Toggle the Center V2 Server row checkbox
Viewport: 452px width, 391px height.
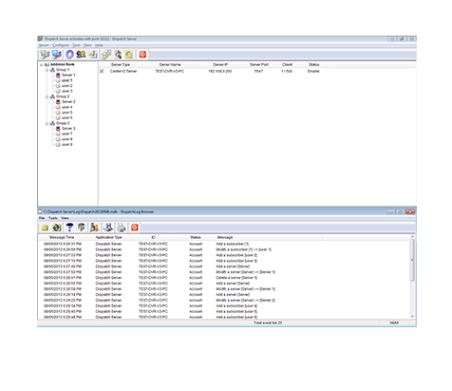click(102, 71)
